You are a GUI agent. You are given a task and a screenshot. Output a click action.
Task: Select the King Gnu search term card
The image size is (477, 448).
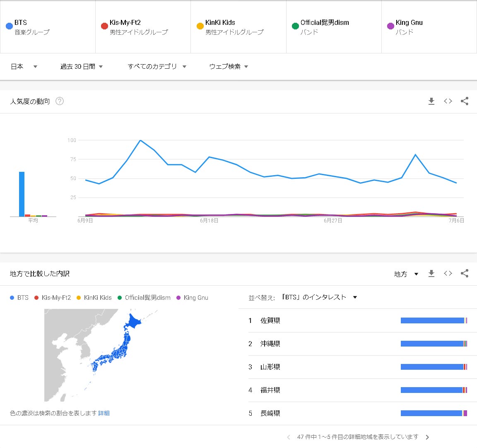[x=429, y=27]
